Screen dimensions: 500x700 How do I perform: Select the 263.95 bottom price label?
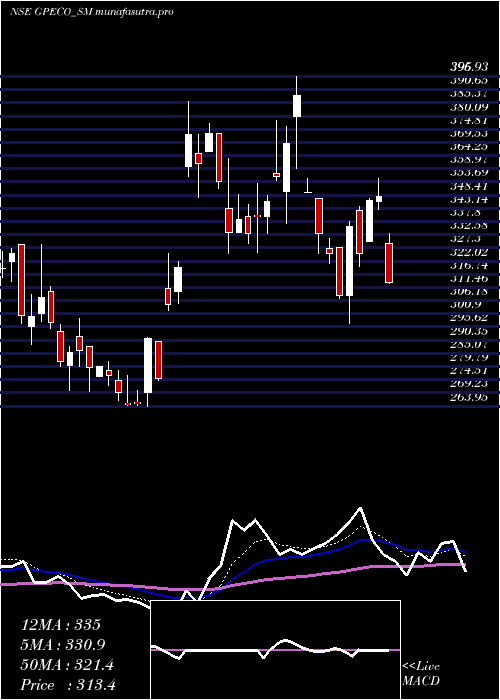point(469,397)
